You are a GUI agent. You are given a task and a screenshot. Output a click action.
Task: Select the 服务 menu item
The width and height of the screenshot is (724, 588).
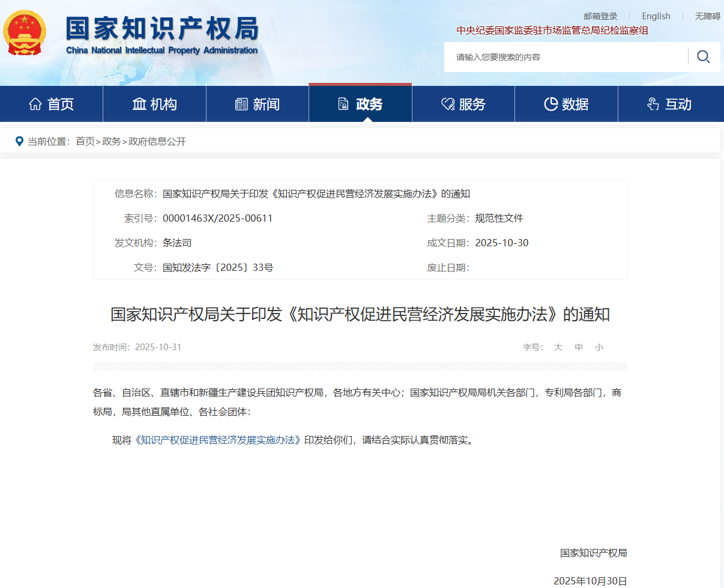click(x=463, y=103)
